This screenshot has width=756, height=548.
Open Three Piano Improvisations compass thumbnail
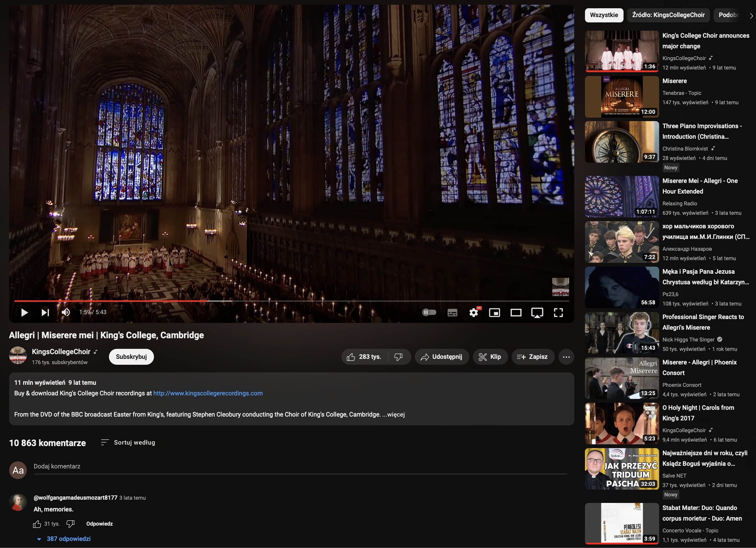coord(622,142)
